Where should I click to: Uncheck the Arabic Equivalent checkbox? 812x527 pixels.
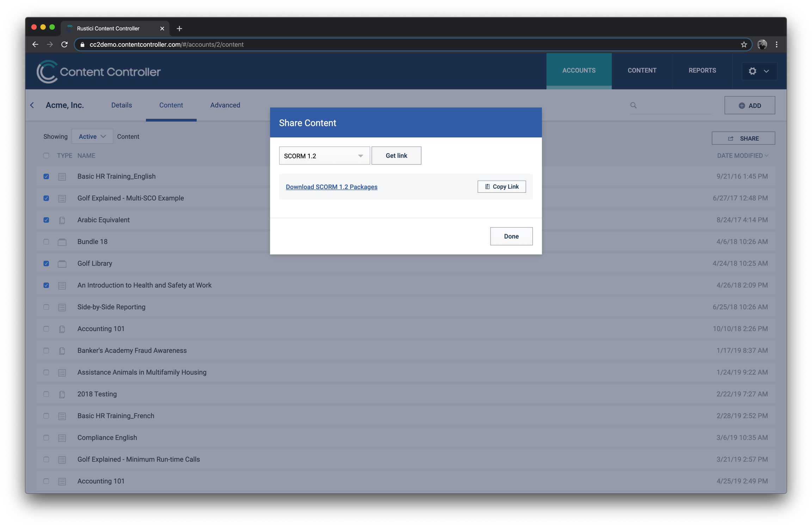click(46, 220)
